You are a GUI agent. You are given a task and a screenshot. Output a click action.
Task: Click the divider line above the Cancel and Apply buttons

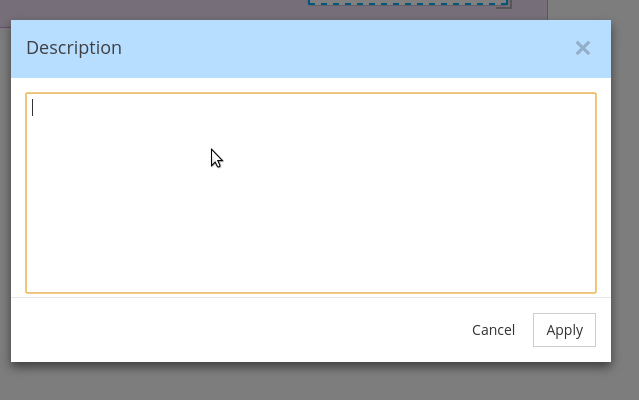pos(311,297)
